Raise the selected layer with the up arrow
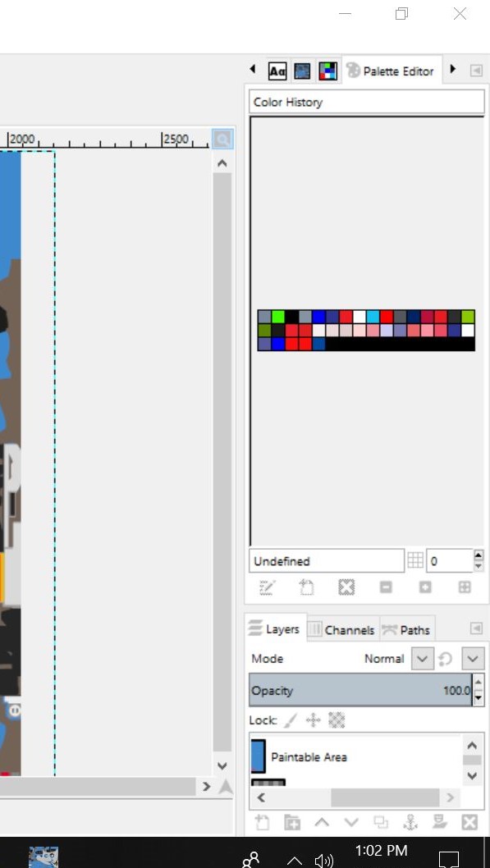The width and height of the screenshot is (490, 868). [x=322, y=823]
